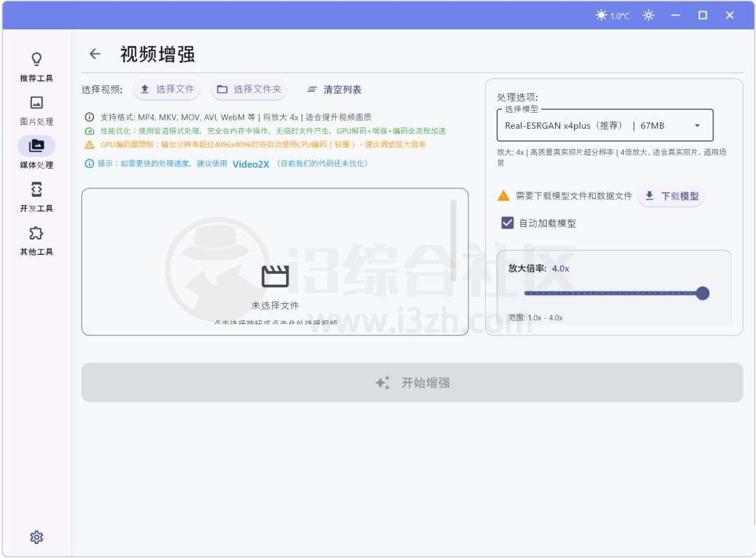Image resolution: width=756 pixels, height=558 pixels.
Task: Click 未选择文件 drop zone text
Action: [x=275, y=305]
